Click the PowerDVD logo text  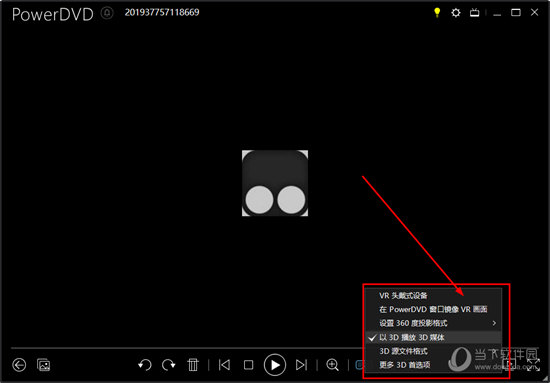[53, 14]
